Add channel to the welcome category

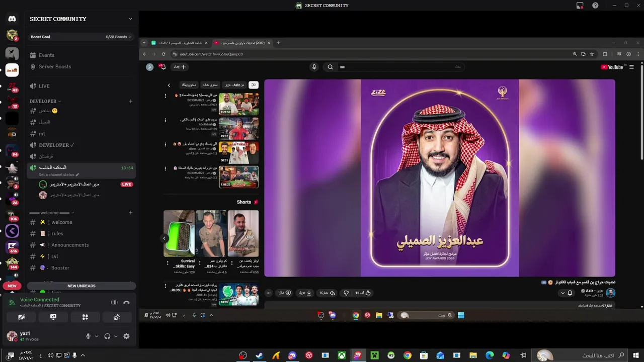point(130,213)
